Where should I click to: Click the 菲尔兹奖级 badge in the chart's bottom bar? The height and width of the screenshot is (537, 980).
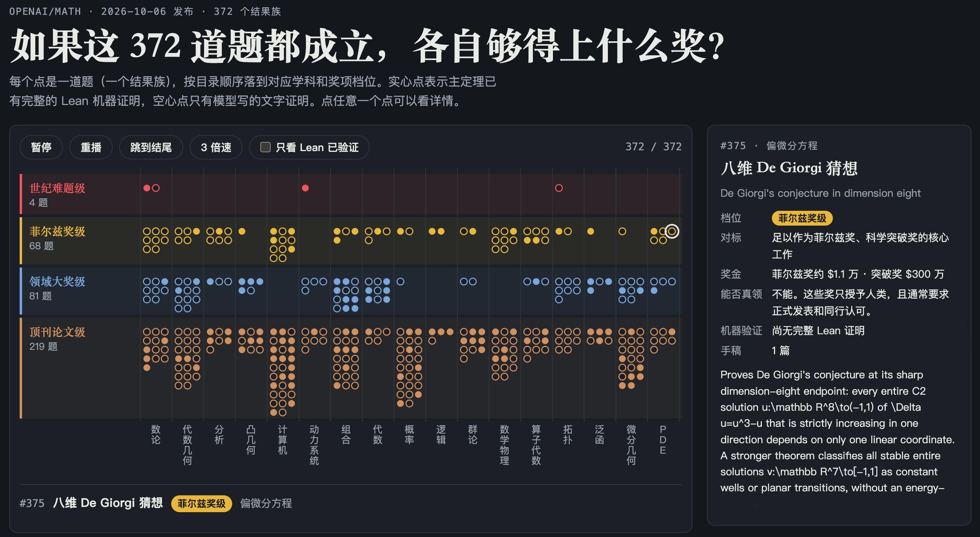click(x=202, y=504)
